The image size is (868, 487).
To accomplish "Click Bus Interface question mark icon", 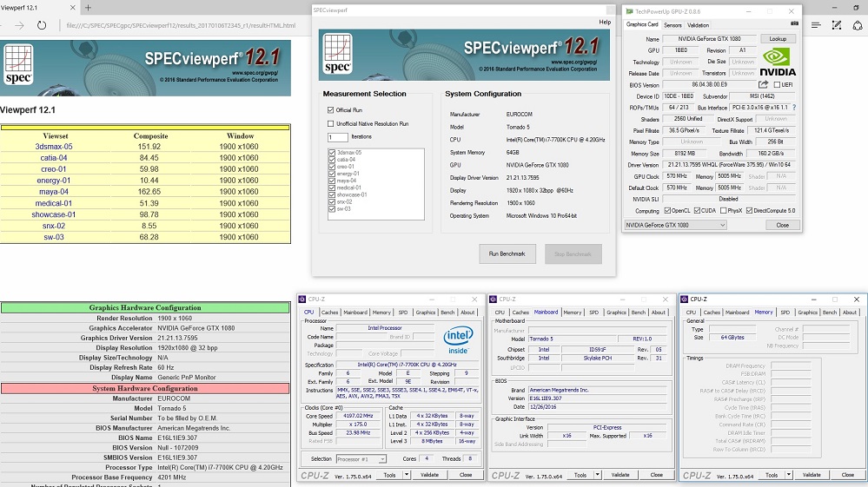I will coord(792,108).
